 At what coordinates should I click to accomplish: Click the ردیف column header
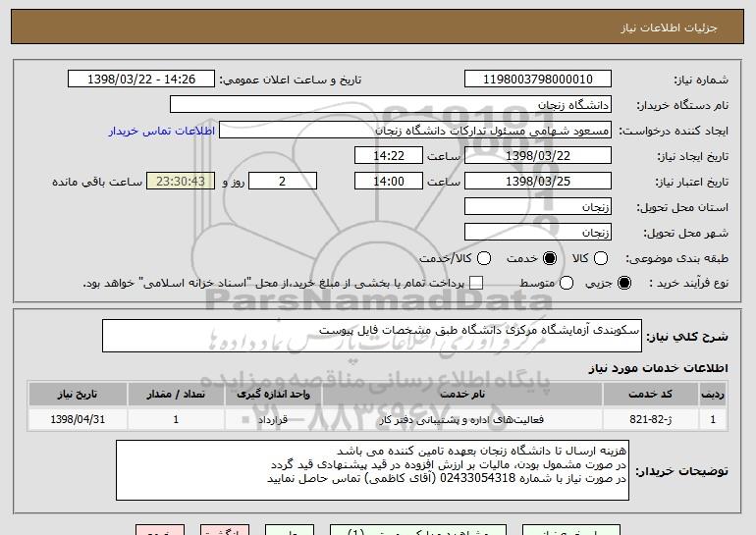pos(713,395)
